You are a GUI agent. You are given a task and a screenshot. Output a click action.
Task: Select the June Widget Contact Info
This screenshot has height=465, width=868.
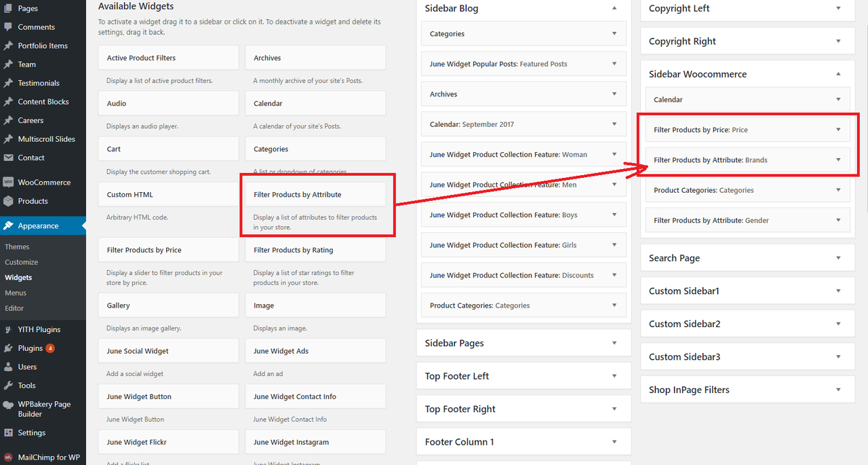point(315,396)
